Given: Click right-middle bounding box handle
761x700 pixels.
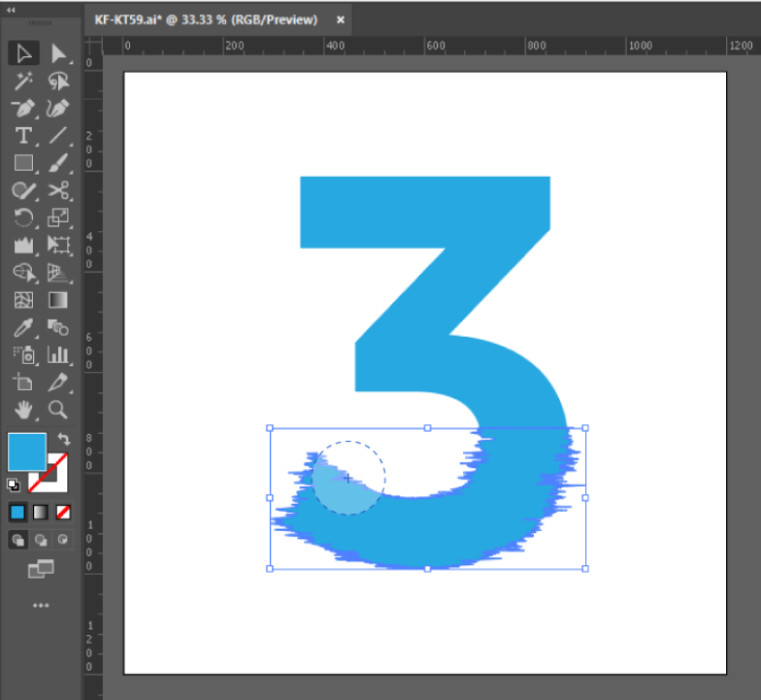Looking at the screenshot, I should click(585, 498).
